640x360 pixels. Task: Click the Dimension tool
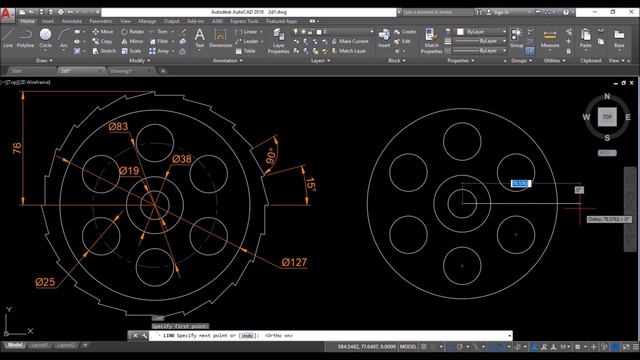(220, 38)
